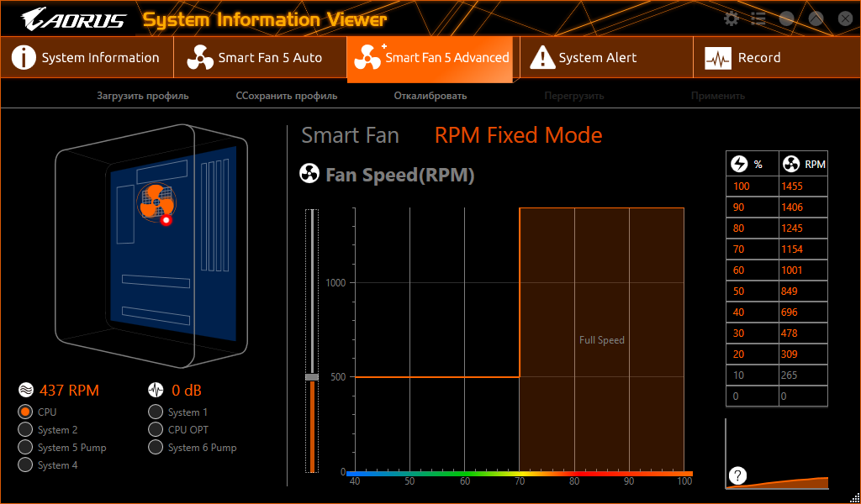Image resolution: width=861 pixels, height=504 pixels.
Task: Click the fan icon in the PC case diagram
Action: coord(156,202)
